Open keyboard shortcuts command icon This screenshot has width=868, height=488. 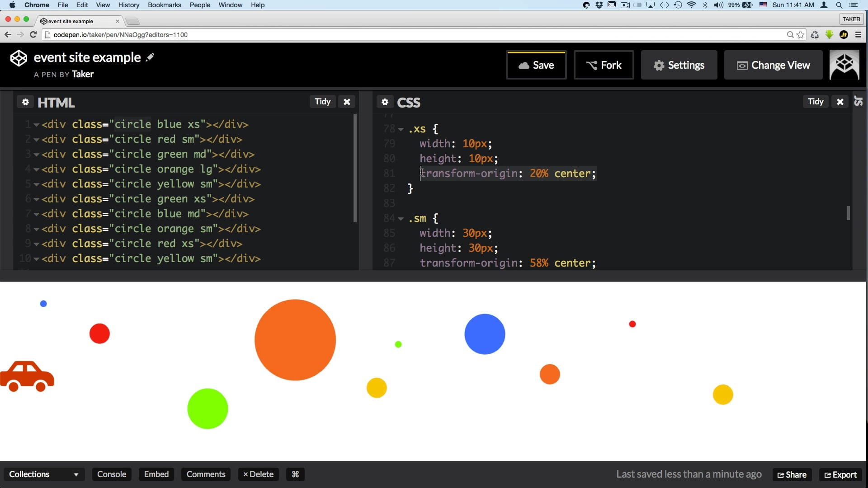click(x=295, y=474)
